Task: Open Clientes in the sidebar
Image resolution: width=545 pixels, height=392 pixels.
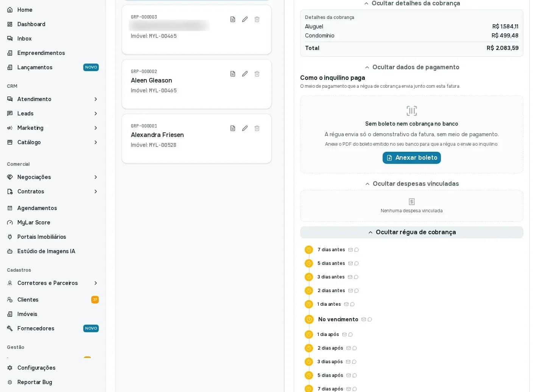Action: coord(53,300)
